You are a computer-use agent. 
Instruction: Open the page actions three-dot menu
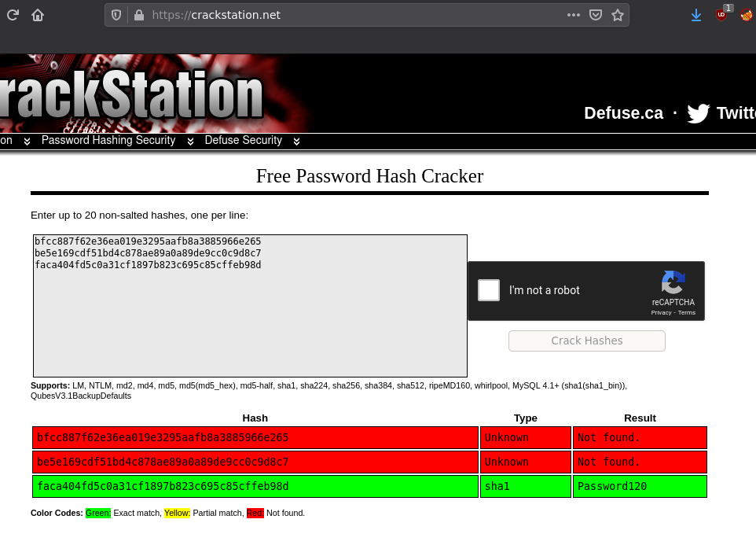pos(573,15)
